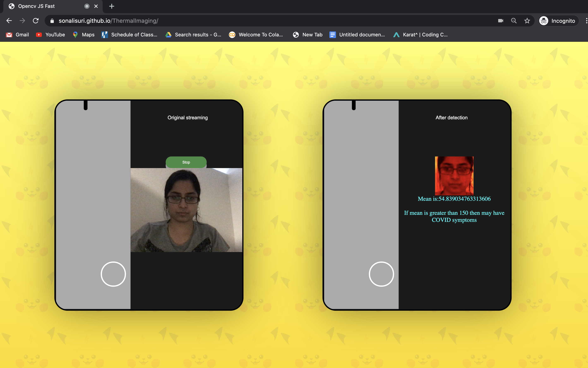Open the Schedule of Class bookmark
The image size is (588, 368).
click(x=129, y=35)
